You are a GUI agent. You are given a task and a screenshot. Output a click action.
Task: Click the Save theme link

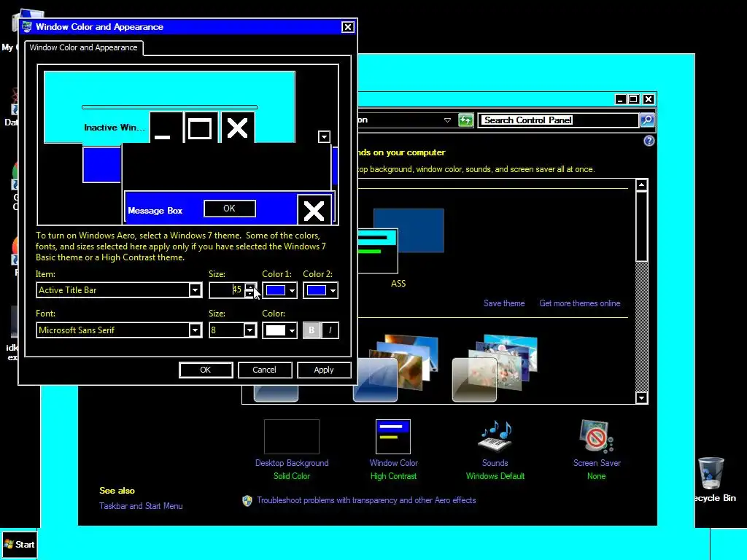tap(504, 303)
